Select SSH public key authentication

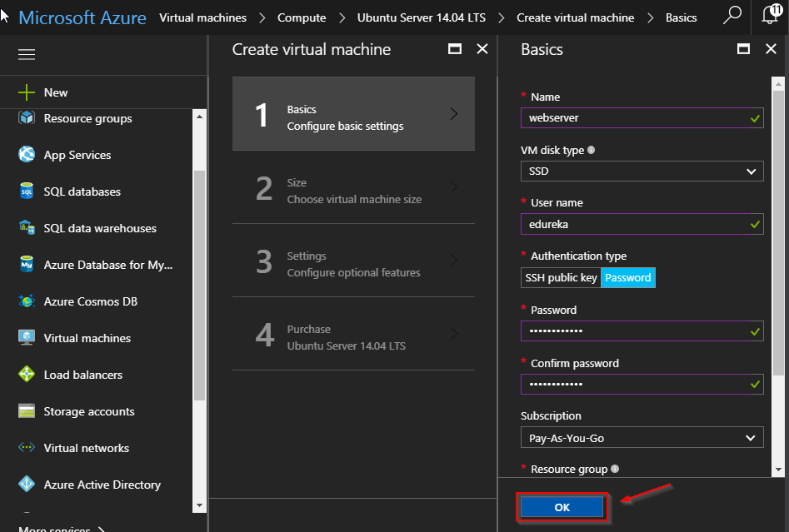pyautogui.click(x=561, y=277)
